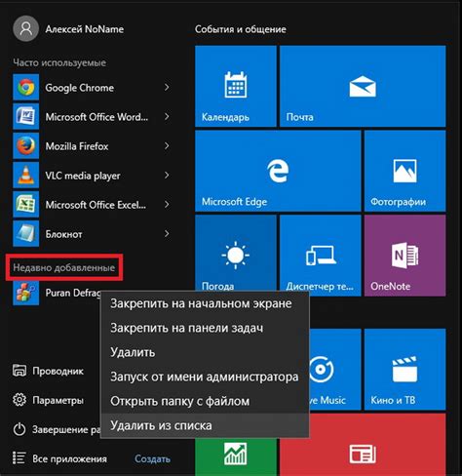462x476 pixels.
Task: Click the События и общение group header
Action: point(241,29)
